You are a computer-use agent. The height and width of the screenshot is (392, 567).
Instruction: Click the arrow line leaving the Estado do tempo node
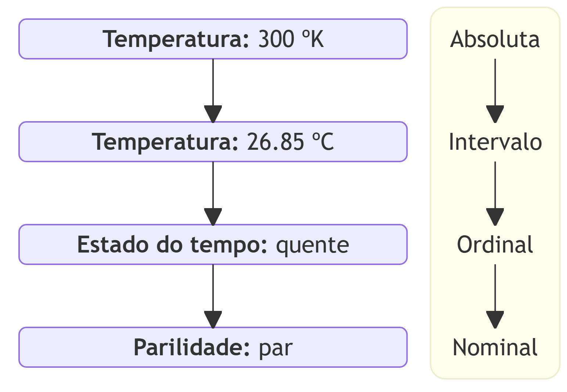pyautogui.click(x=213, y=283)
